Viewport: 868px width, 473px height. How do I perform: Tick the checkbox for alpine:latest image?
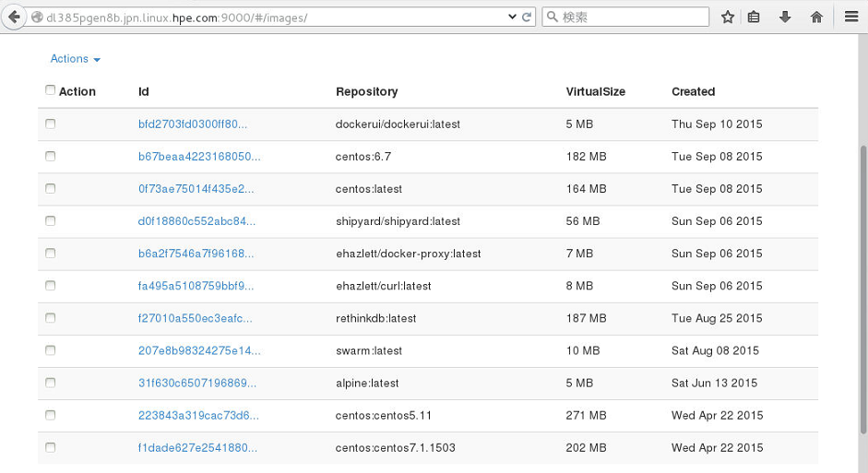pos(51,383)
